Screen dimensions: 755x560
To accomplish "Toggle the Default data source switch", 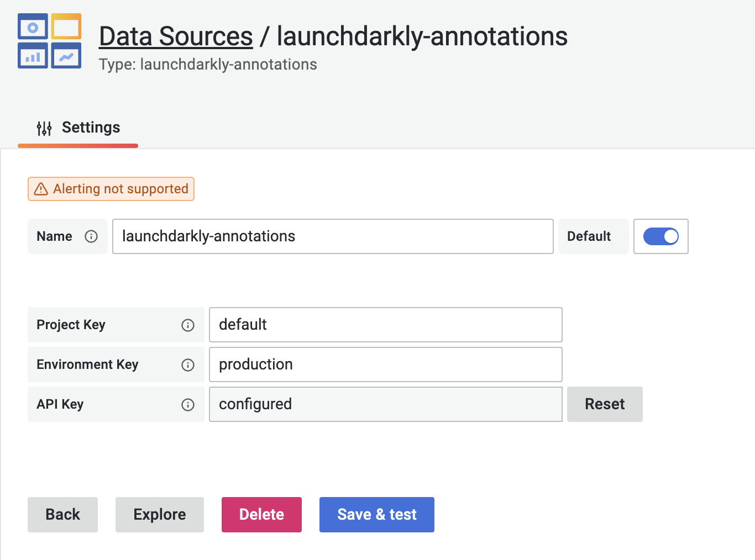I will [x=661, y=236].
